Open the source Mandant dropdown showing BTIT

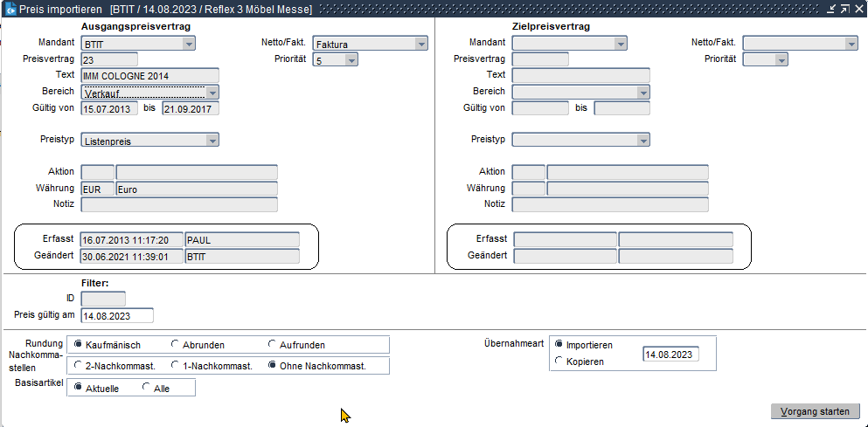(189, 44)
